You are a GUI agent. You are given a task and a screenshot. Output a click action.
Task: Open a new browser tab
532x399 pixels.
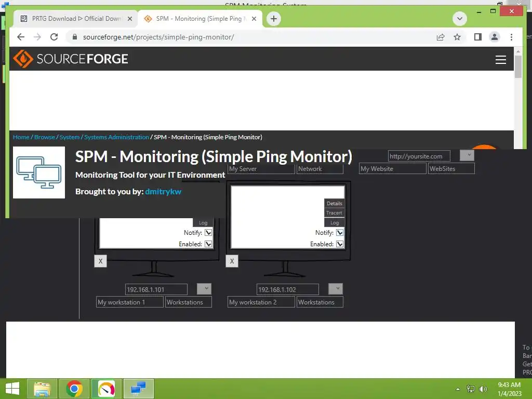274,19
